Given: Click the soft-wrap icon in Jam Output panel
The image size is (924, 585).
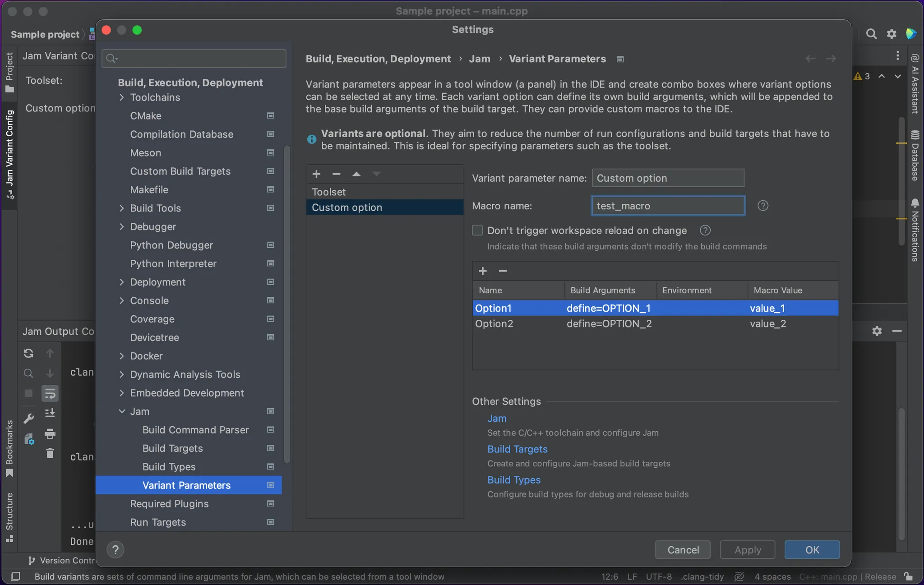Looking at the screenshot, I should [50, 393].
